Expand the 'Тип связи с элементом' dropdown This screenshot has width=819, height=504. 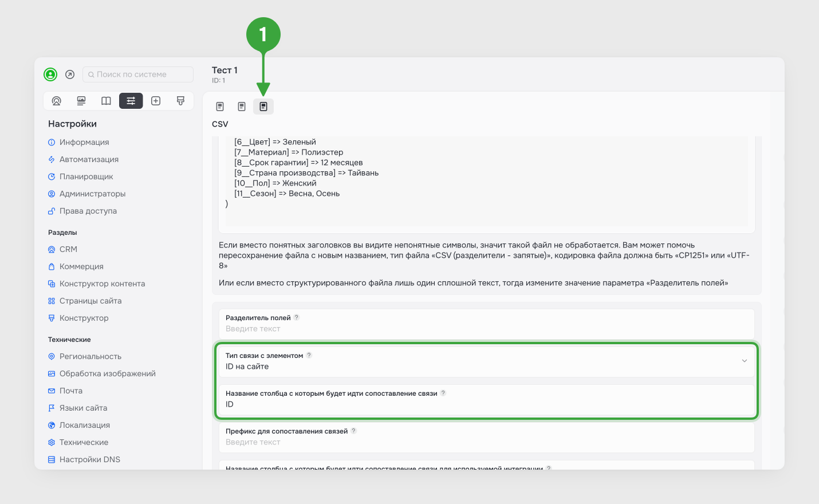[x=744, y=361]
